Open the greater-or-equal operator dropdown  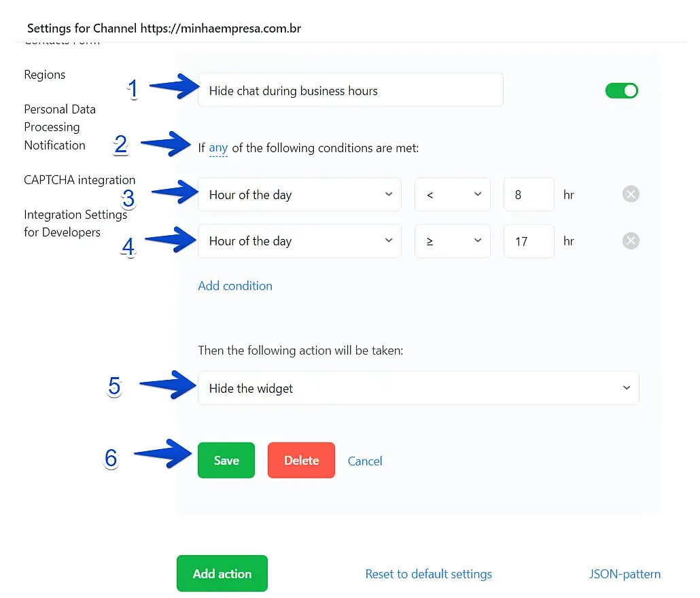pos(452,241)
